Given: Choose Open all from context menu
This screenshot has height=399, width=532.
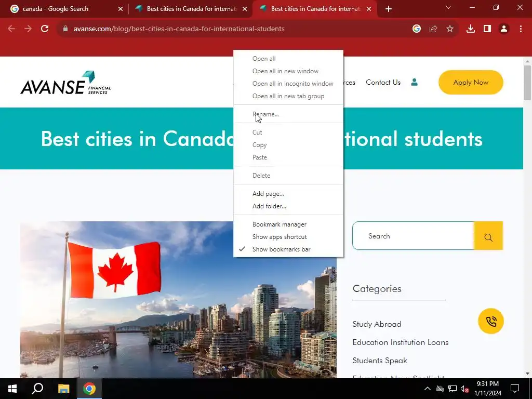Looking at the screenshot, I should tap(288, 59).
